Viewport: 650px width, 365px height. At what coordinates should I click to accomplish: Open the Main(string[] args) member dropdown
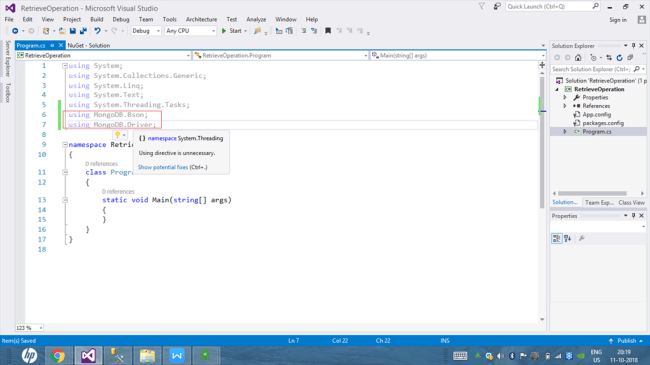[x=458, y=56]
